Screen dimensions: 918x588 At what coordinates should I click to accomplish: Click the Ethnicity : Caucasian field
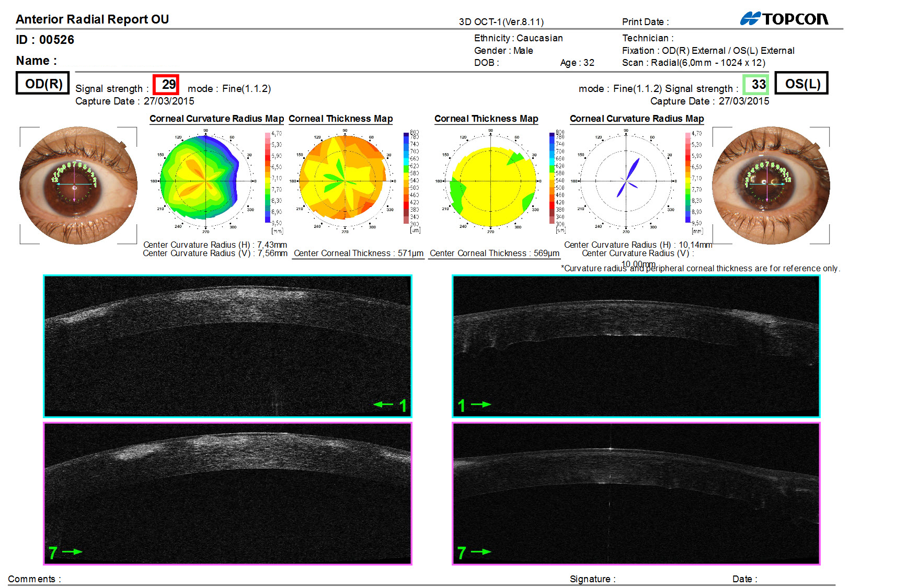(x=519, y=38)
